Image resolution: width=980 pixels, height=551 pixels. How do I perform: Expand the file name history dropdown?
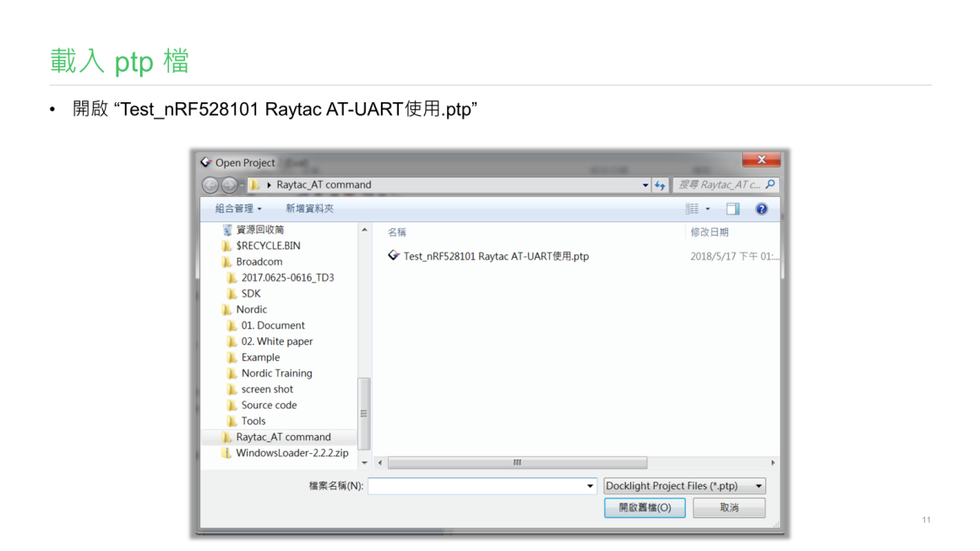coord(591,486)
